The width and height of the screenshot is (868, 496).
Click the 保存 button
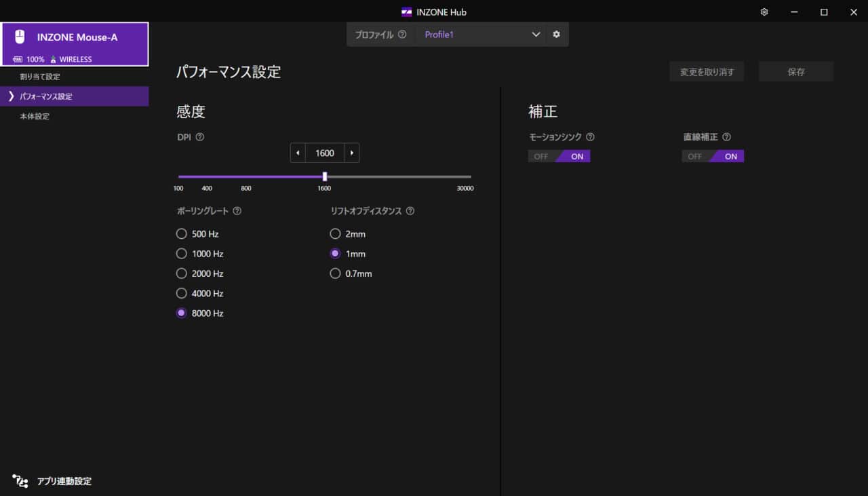point(796,72)
